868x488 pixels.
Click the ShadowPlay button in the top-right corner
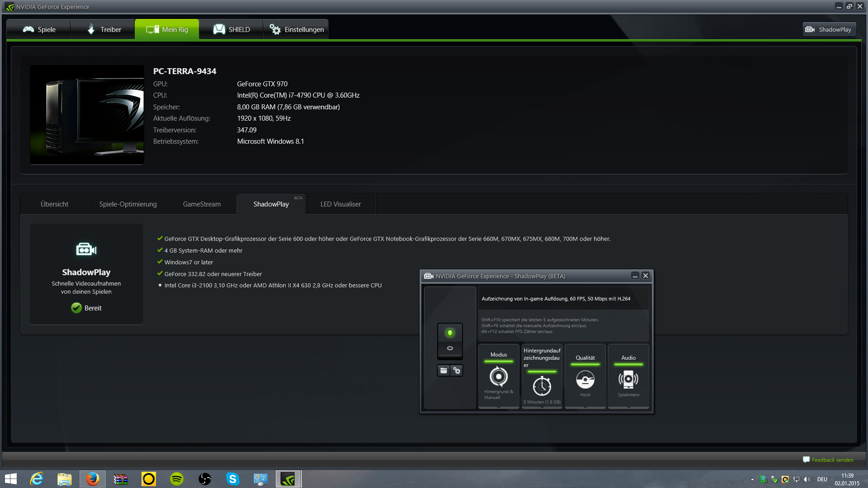point(830,29)
